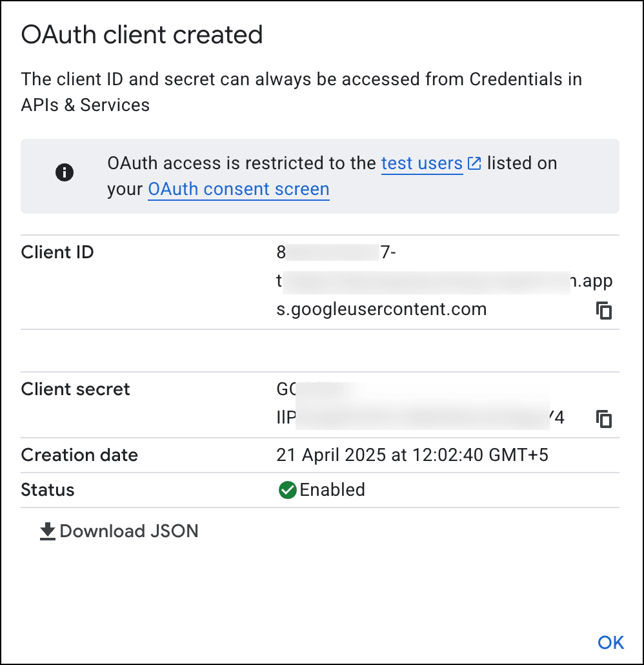Select the creation date timestamp value

click(412, 455)
